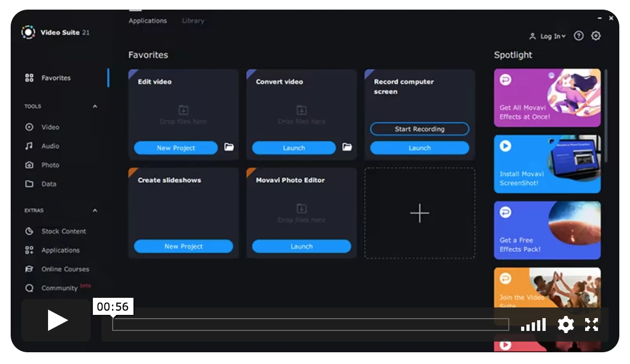Click Start Recording button
This screenshot has height=364, width=630.
coord(420,129)
